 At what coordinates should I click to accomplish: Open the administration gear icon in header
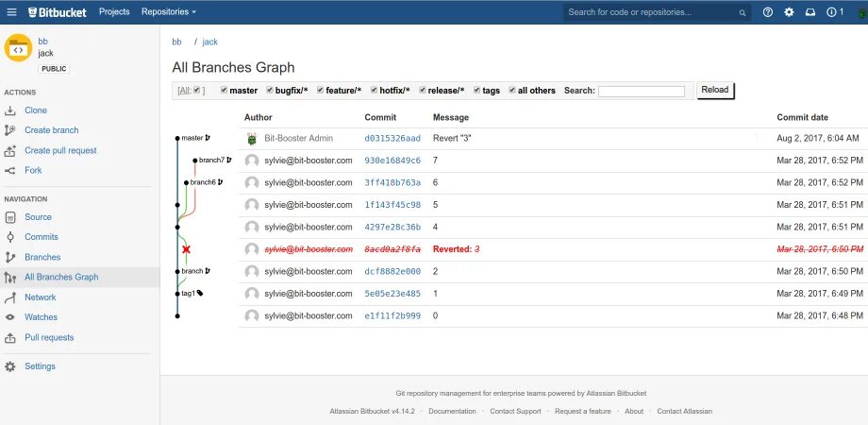(789, 11)
